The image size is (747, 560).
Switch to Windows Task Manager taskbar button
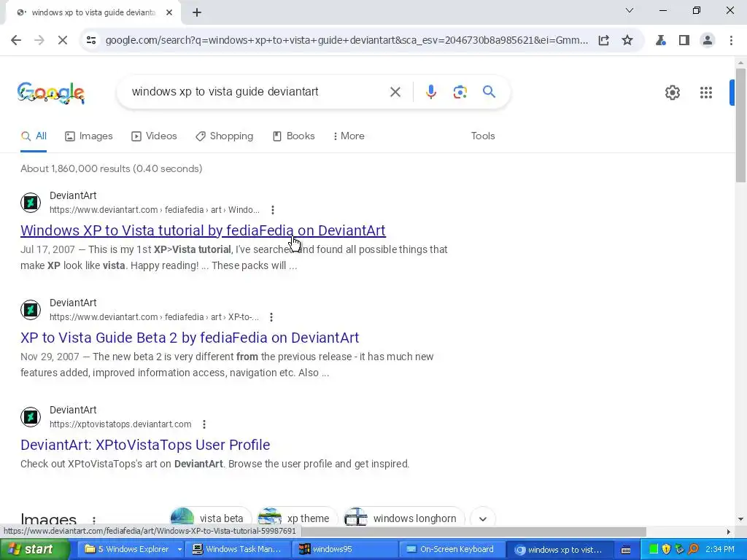(x=237, y=550)
